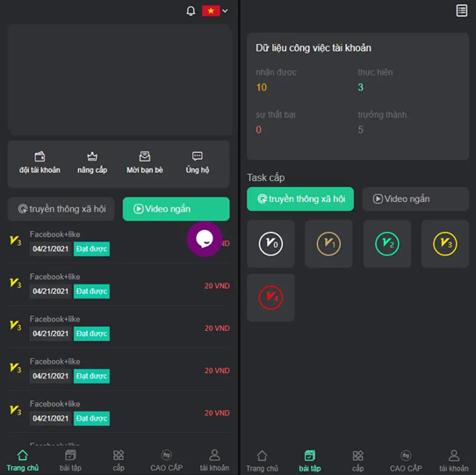
Task: Tap the 'nâng cấp' crown icon
Action: coord(92,156)
